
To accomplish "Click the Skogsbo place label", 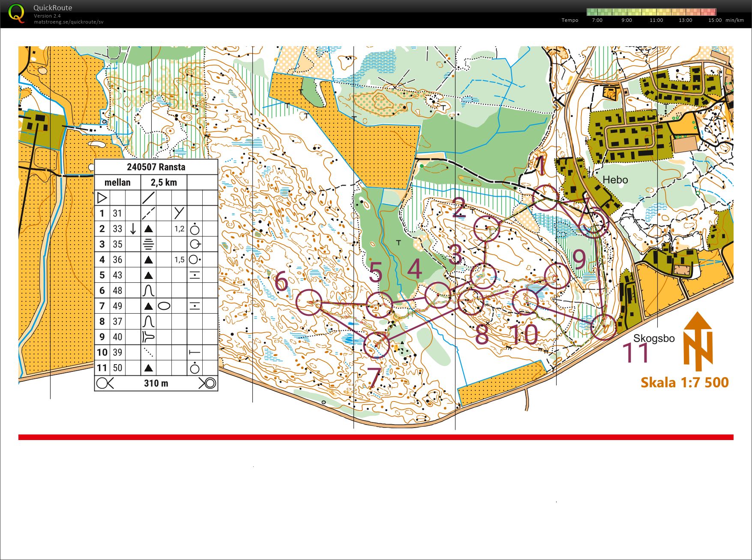I will (x=654, y=338).
